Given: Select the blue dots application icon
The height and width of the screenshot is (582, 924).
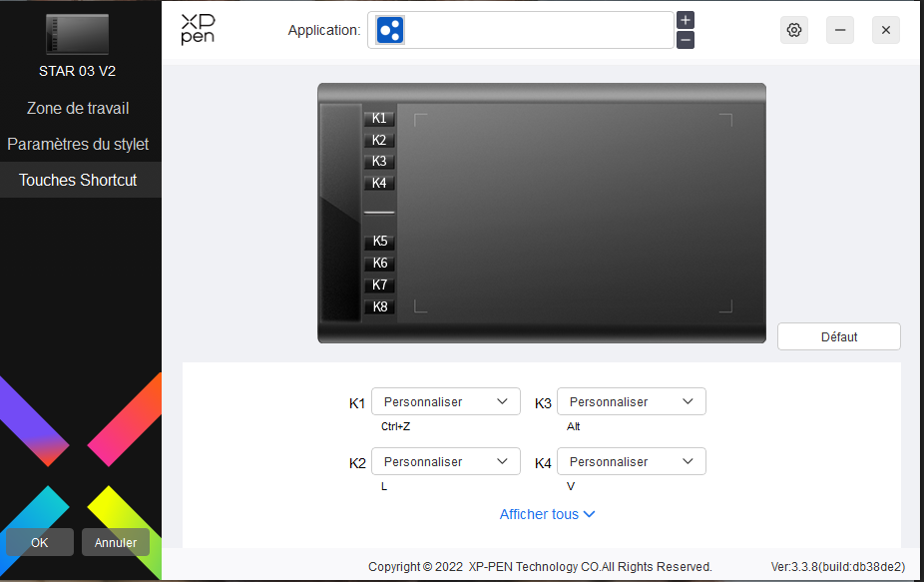Looking at the screenshot, I should [390, 30].
